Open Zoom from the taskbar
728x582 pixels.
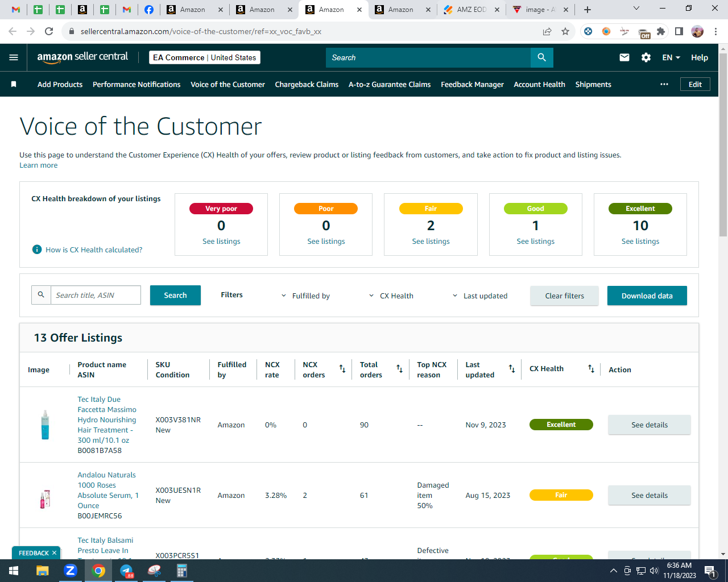coord(71,571)
